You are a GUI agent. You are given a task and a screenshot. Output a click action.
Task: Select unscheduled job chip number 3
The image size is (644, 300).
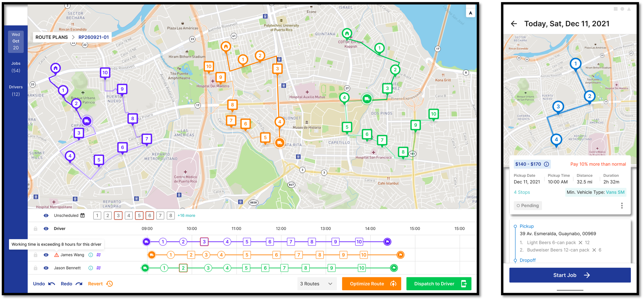pos(118,215)
